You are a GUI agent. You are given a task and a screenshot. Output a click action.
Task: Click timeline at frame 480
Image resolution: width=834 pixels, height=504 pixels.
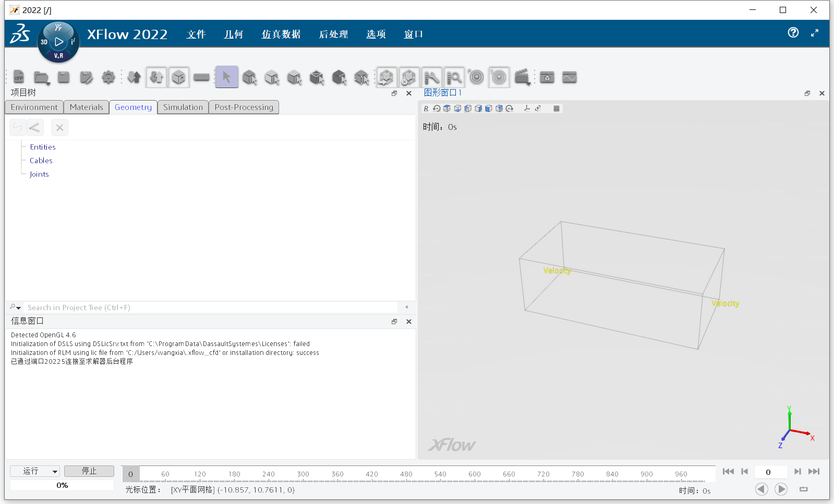coord(406,474)
